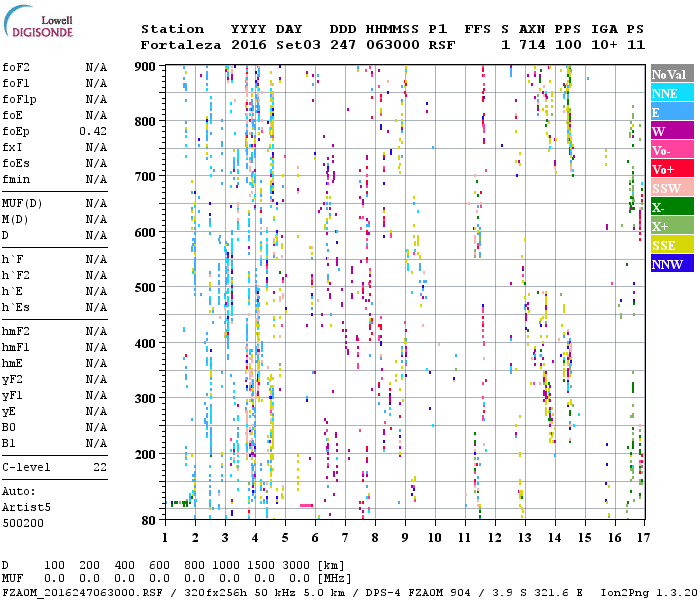The image size is (700, 600).
Task: Click the 900 km height axis label
Action: pyautogui.click(x=147, y=67)
